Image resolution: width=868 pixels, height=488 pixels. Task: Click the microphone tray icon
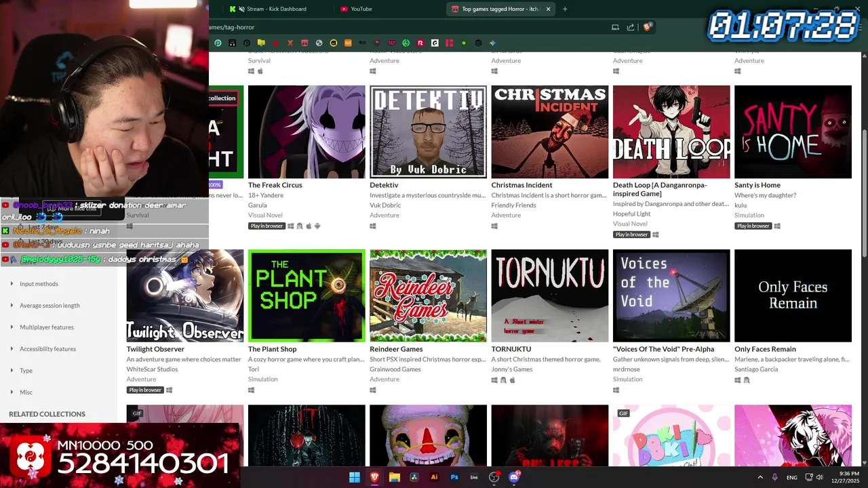[775, 477]
